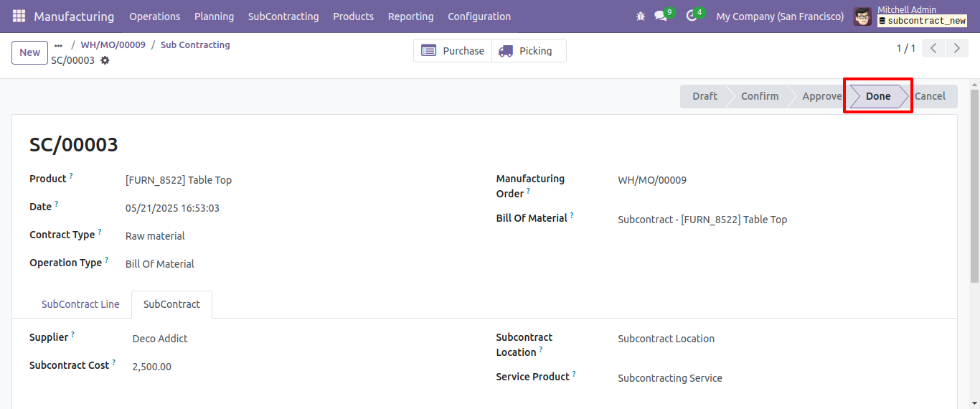Screen dimensions: 980x409
Task: Follow the WH/MO/00009 breadcrumb link
Action: [113, 44]
